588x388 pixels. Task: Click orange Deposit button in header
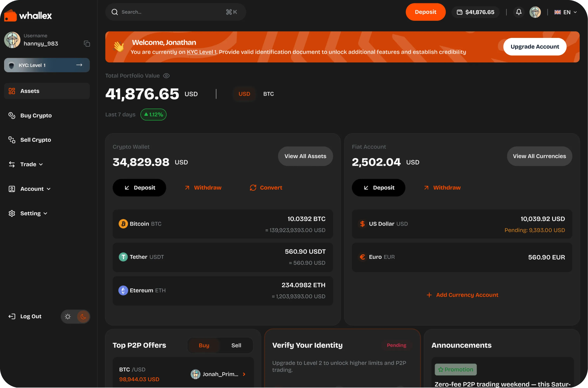click(x=425, y=12)
